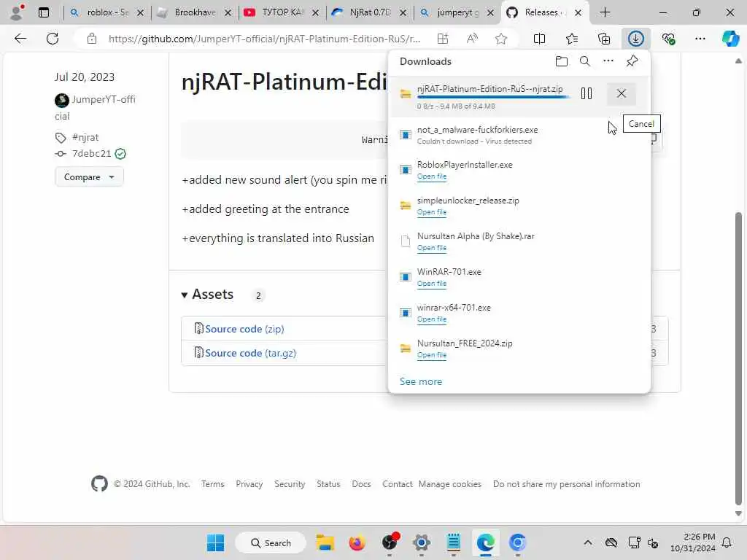
Task: Switch to Brookhaven tab
Action: point(194,12)
